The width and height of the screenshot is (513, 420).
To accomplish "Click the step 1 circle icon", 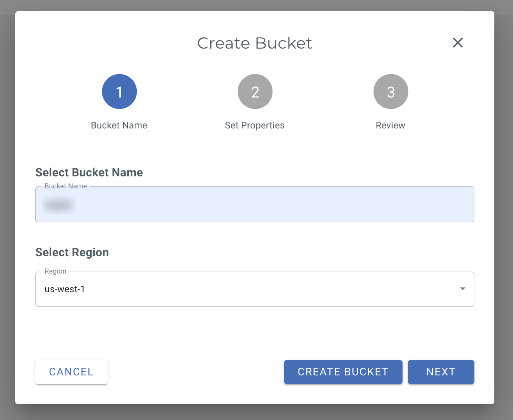I will click(119, 92).
